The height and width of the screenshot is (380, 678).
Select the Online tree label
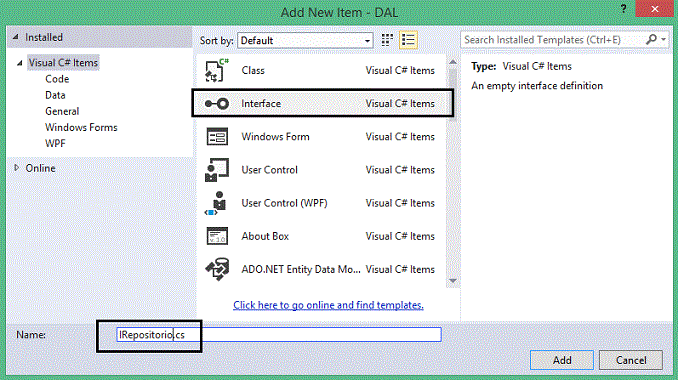40,168
